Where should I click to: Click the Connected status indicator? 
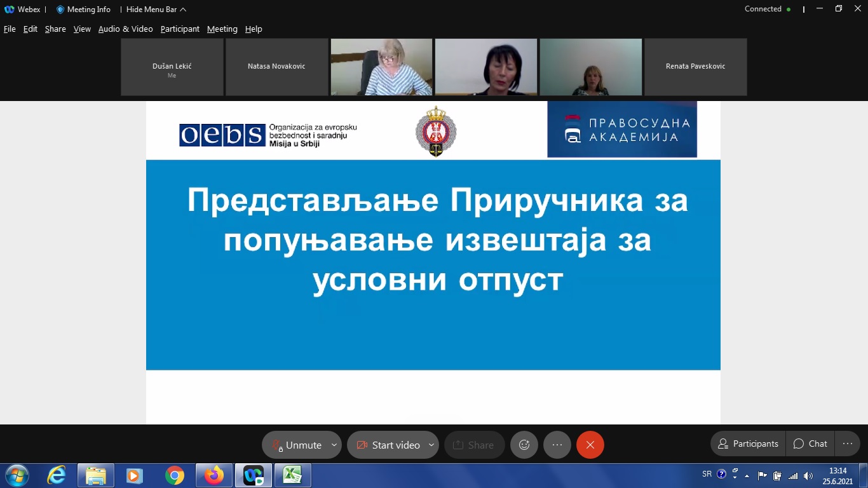[x=768, y=9]
